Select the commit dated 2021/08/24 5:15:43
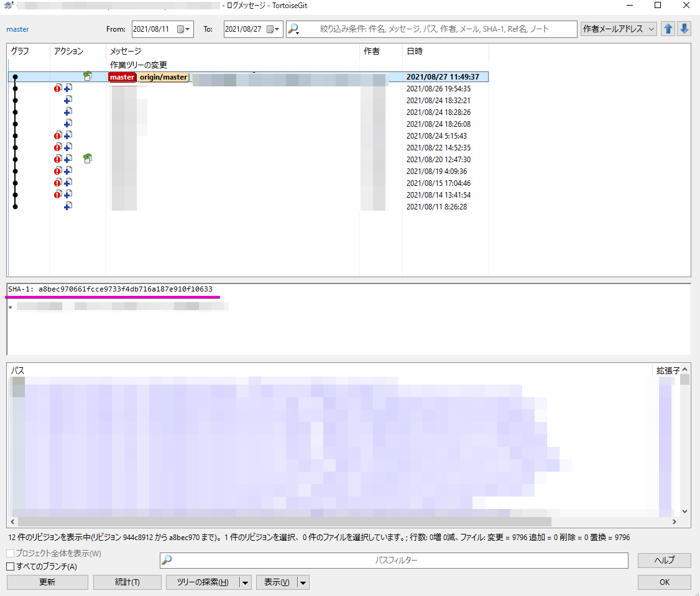The width and height of the screenshot is (700, 596). tap(248, 136)
